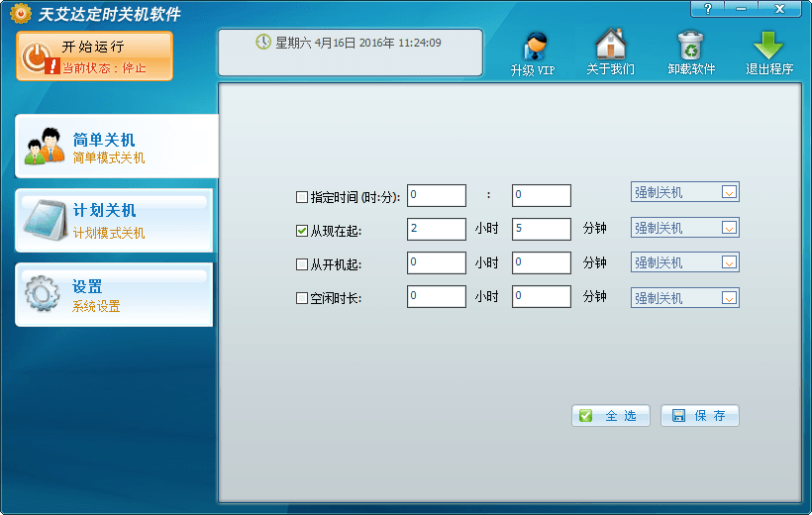This screenshot has height=515, width=812.
Task: Click the 升级 VIP upgrade icon
Action: click(x=534, y=48)
